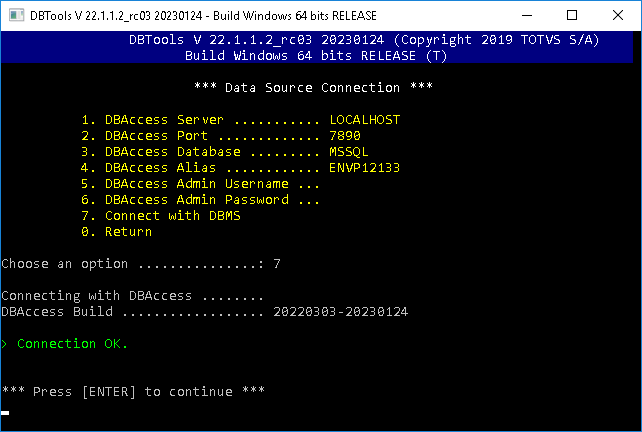The height and width of the screenshot is (432, 642).
Task: Click the blinking cursor at the bottom
Action: pyautogui.click(x=5, y=411)
